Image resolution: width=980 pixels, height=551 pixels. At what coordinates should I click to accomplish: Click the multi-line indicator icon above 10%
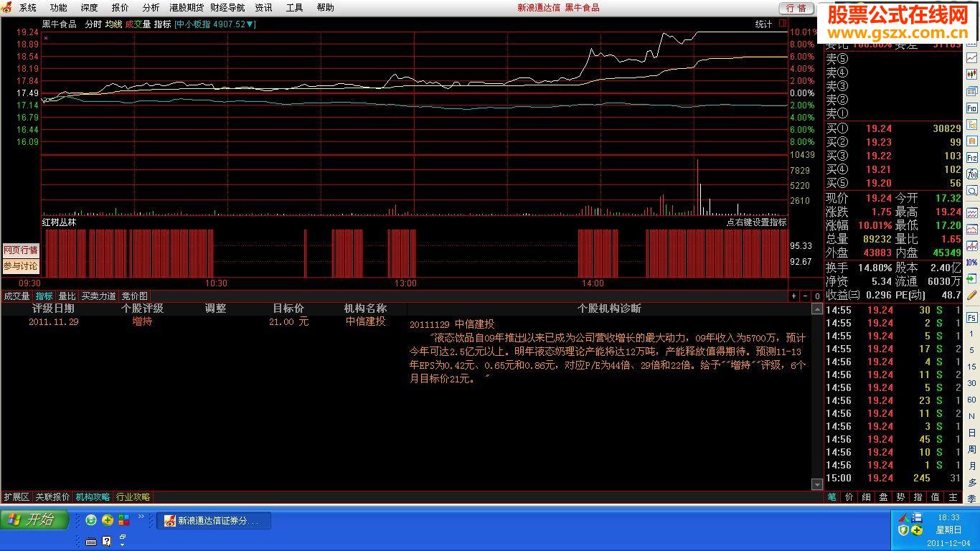point(972,245)
